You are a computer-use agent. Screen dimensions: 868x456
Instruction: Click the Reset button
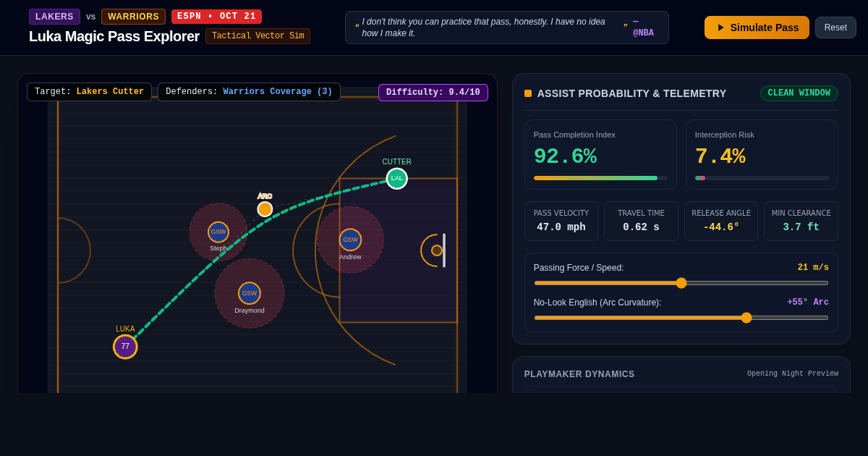(835, 28)
